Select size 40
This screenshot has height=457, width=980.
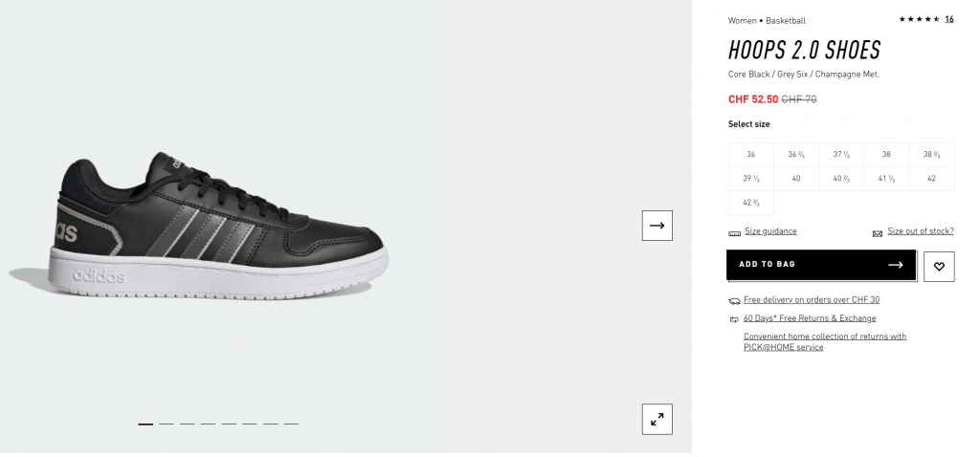pos(795,179)
